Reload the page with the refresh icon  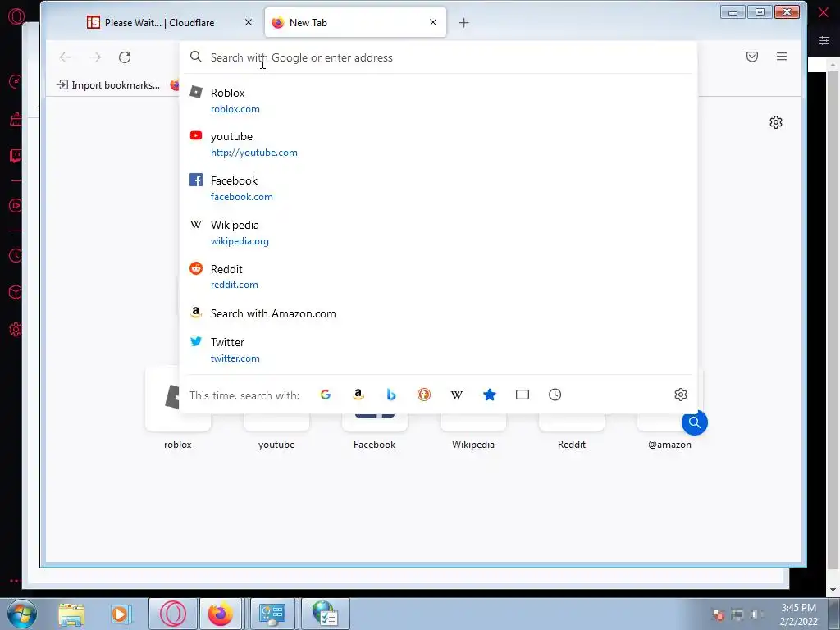pyautogui.click(x=125, y=57)
